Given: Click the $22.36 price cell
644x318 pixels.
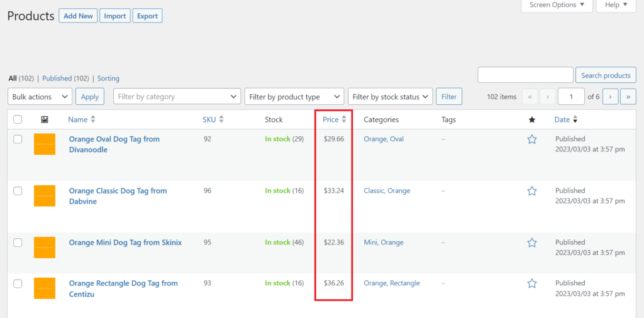Looking at the screenshot, I should 334,243.
